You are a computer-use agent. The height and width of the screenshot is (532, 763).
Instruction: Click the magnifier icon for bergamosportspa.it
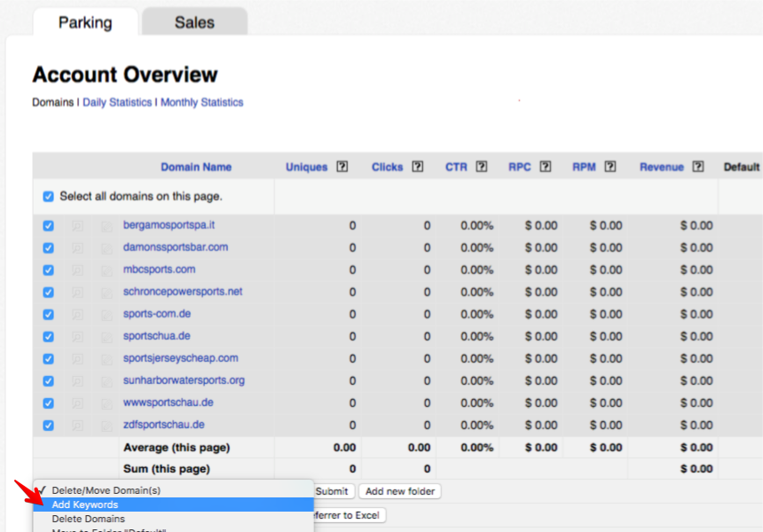coord(78,226)
